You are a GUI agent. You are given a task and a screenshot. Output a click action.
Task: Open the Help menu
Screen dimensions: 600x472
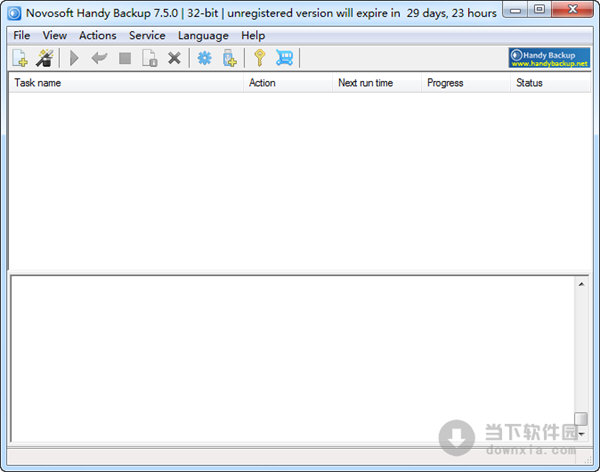(x=253, y=36)
